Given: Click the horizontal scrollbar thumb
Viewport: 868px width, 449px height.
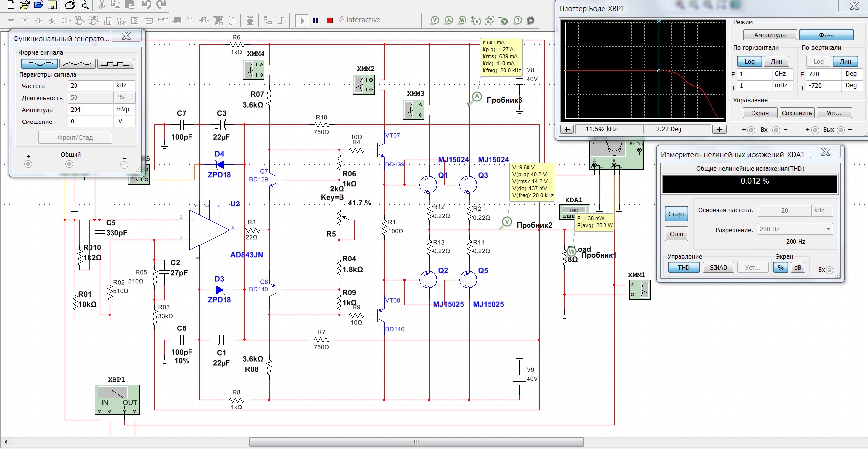Looking at the screenshot, I should [x=416, y=442].
